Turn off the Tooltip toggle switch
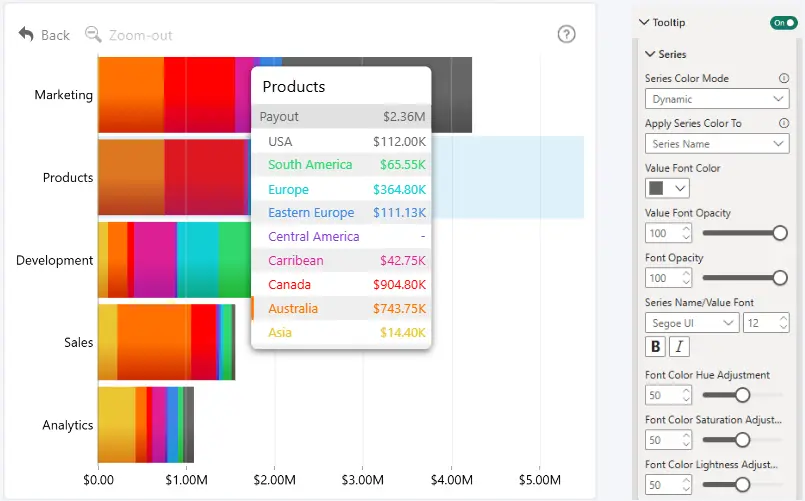The image size is (805, 501). [x=783, y=23]
